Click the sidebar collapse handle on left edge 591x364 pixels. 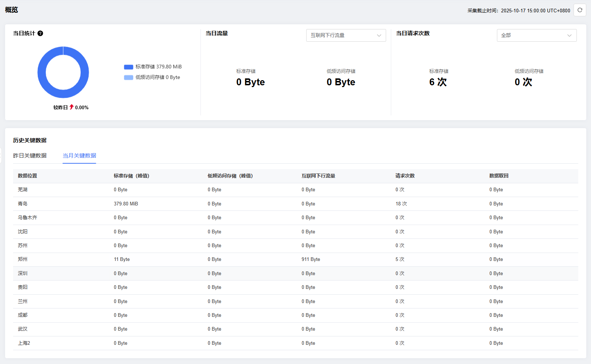point(1,155)
